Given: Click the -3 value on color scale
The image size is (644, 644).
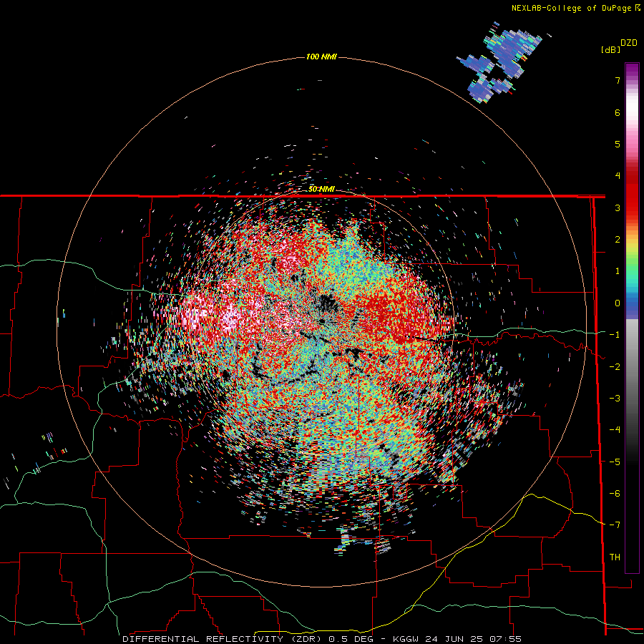Looking at the screenshot, I should coord(615,399).
